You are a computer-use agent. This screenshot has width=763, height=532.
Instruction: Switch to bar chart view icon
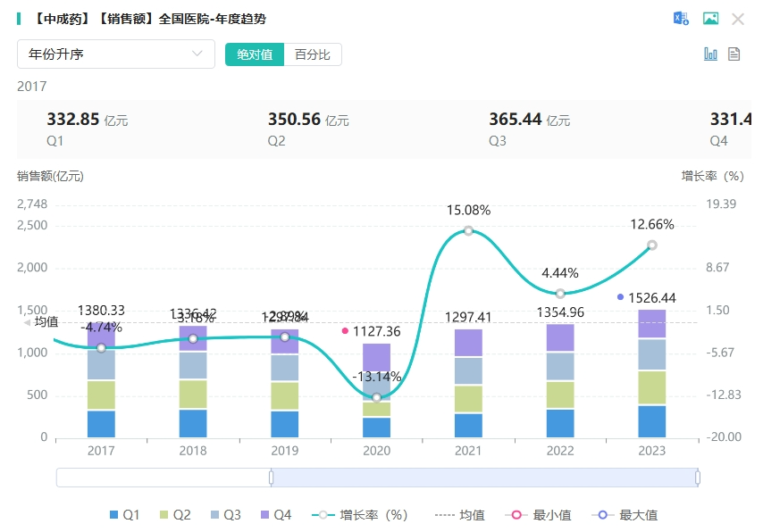710,54
